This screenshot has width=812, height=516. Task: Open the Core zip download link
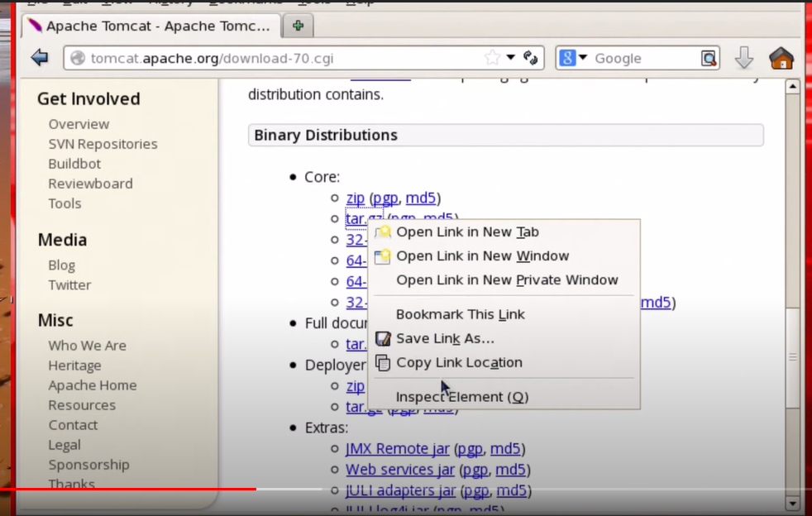[x=356, y=198]
